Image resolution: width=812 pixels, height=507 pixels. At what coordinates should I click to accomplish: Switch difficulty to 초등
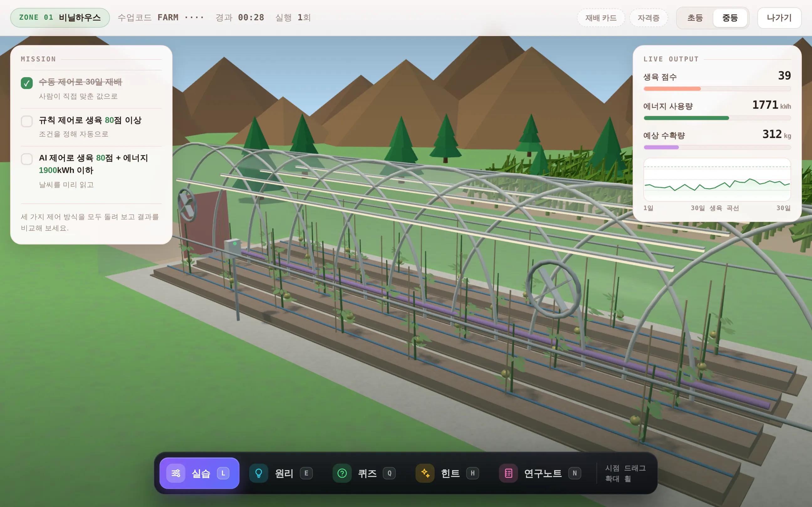click(x=695, y=18)
